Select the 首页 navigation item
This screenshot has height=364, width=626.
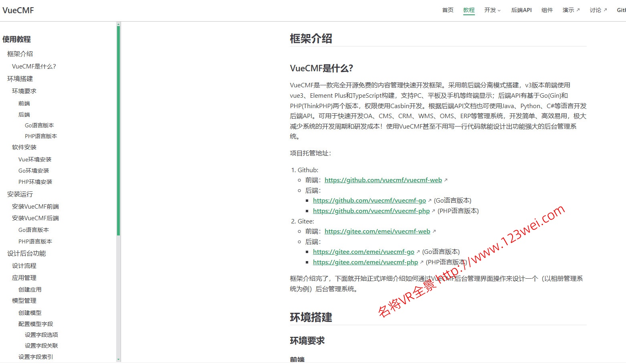tap(448, 10)
